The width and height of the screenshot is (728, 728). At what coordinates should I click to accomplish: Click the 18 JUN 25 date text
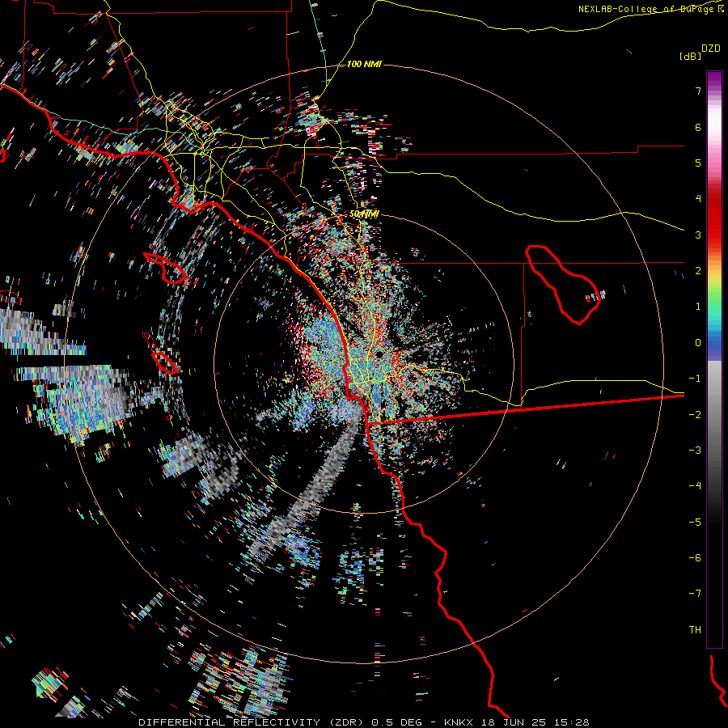pos(514,722)
